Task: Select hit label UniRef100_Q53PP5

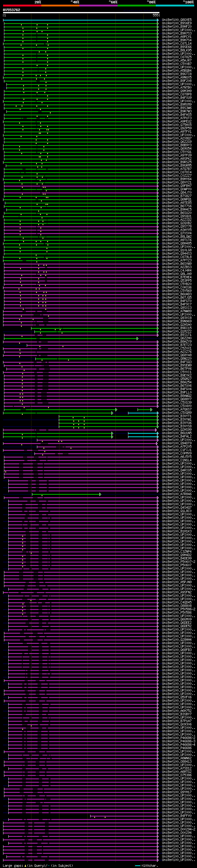Action: tap(177, 281)
